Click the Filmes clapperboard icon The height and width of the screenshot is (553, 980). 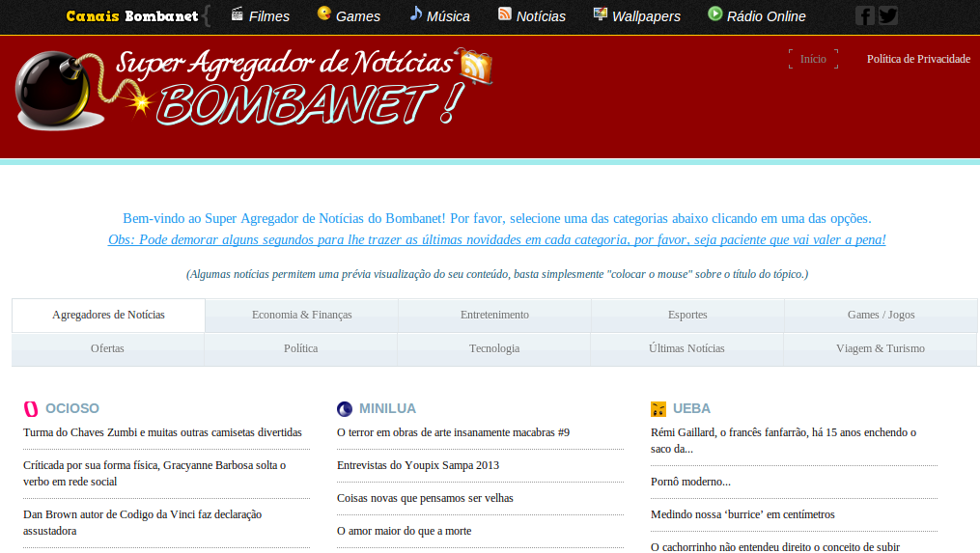237,14
